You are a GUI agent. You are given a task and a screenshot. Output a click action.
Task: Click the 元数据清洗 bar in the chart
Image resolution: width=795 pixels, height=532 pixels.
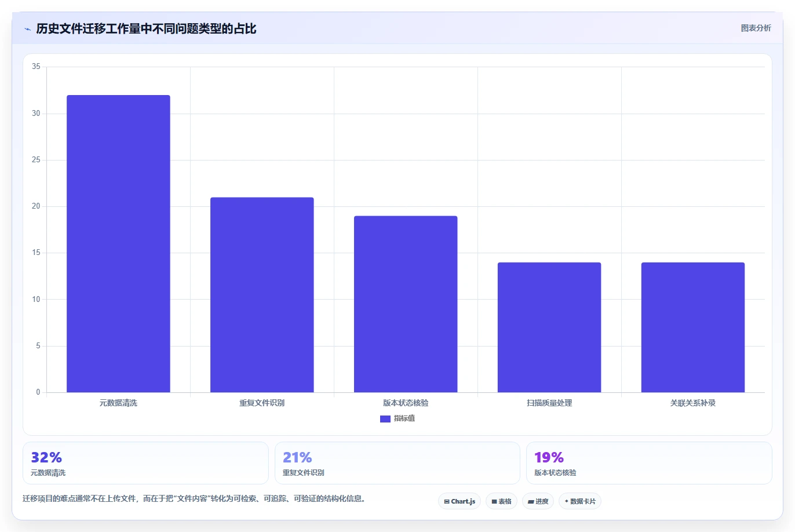tap(118, 243)
